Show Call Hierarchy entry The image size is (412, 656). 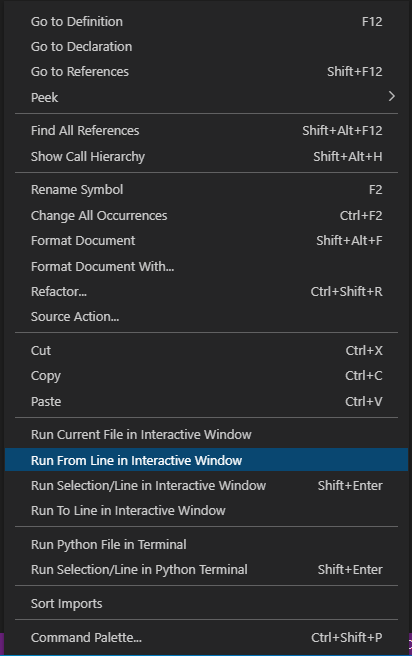[x=206, y=156]
